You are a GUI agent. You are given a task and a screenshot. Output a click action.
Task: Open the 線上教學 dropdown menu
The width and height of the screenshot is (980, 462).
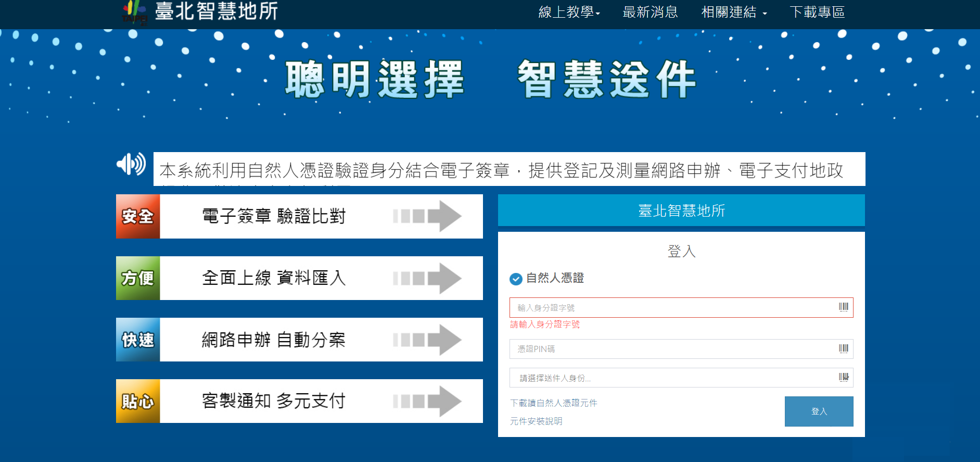pyautogui.click(x=569, y=12)
